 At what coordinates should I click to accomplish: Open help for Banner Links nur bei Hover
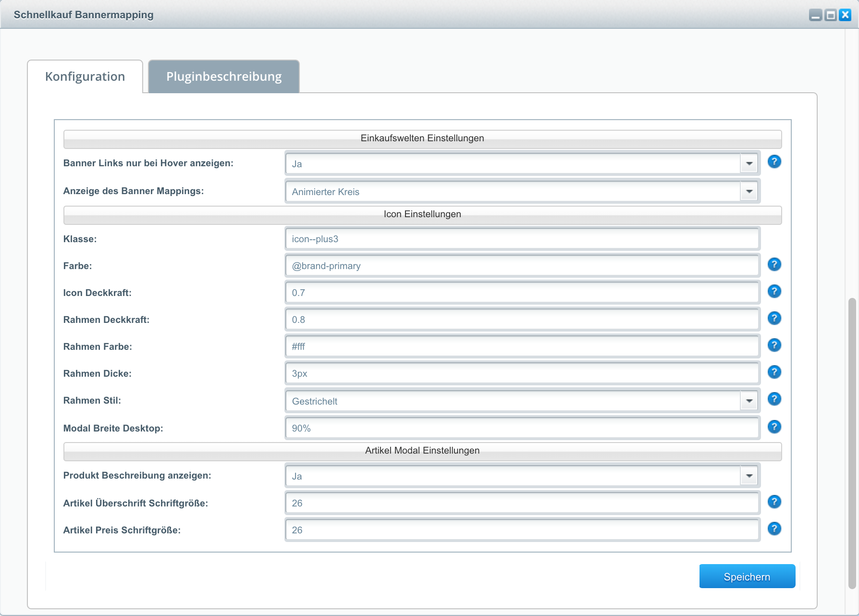pyautogui.click(x=774, y=162)
